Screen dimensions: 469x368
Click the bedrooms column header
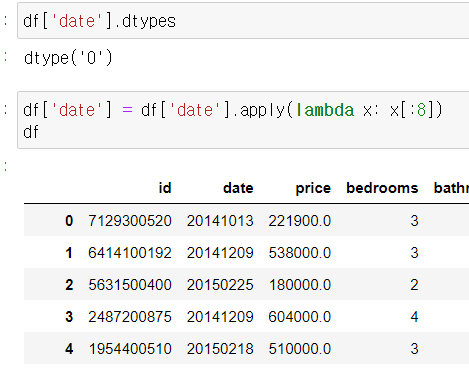click(x=382, y=188)
